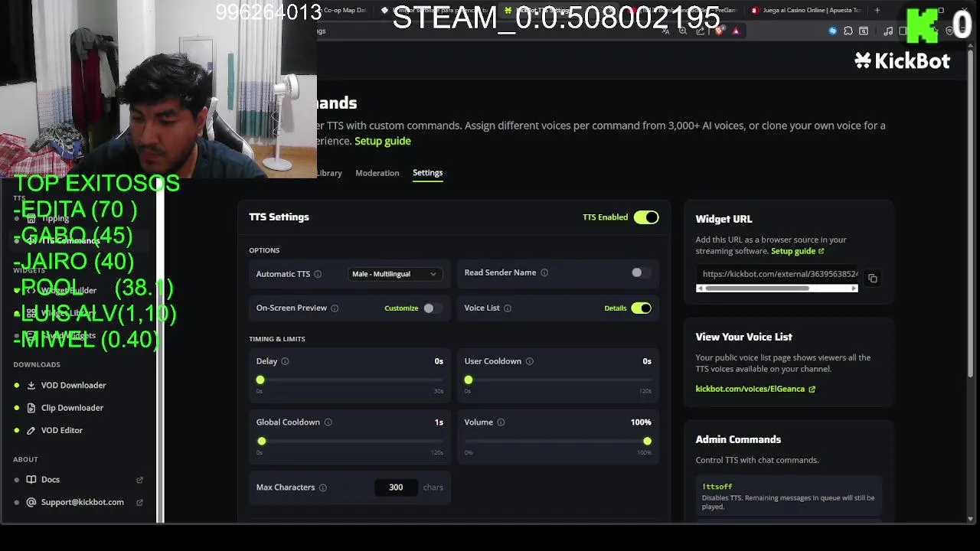Enable the Read Sender Name toggle
The height and width of the screenshot is (551, 980).
pos(641,272)
